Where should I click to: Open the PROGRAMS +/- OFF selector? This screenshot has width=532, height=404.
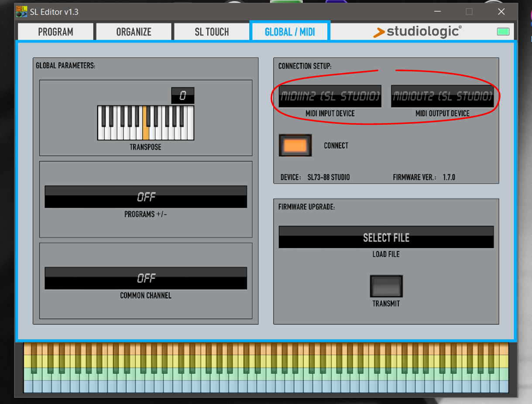[146, 197]
